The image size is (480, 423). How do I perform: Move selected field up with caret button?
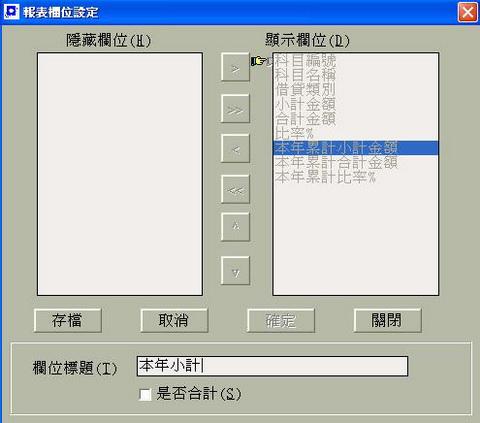[x=235, y=227]
